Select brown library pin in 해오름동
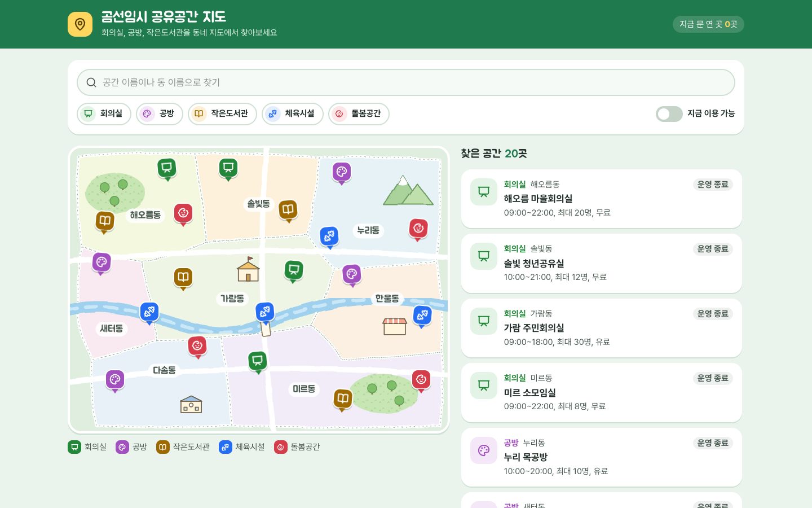The height and width of the screenshot is (508, 812). (x=104, y=222)
